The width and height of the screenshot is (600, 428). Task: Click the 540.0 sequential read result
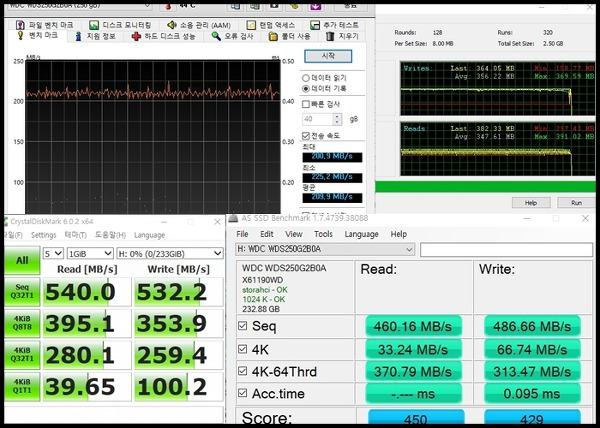coord(87,292)
